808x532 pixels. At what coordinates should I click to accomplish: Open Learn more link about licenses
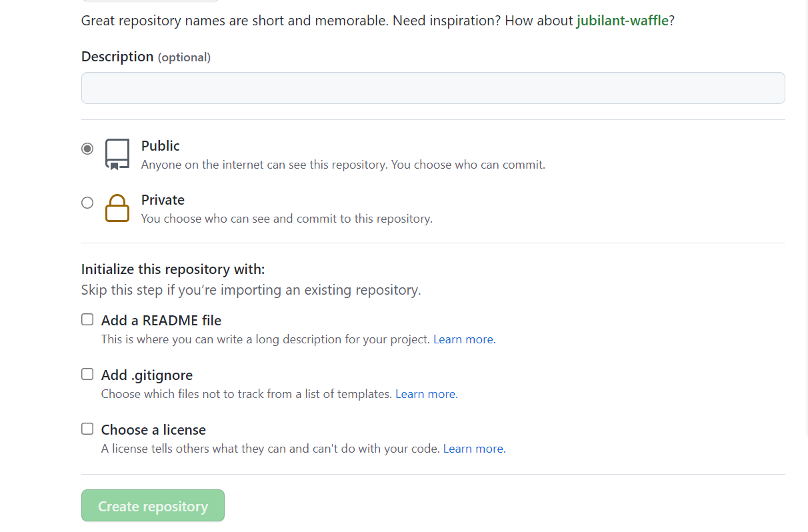click(x=473, y=449)
